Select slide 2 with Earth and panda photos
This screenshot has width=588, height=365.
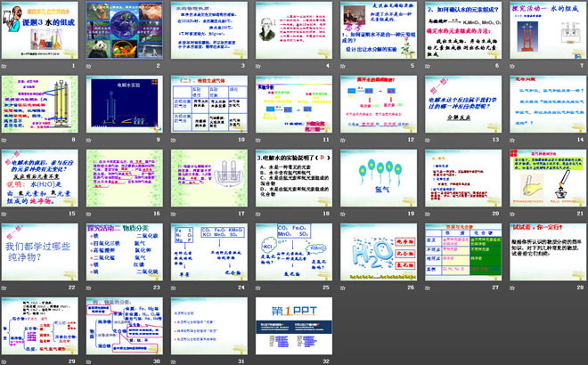click(125, 30)
